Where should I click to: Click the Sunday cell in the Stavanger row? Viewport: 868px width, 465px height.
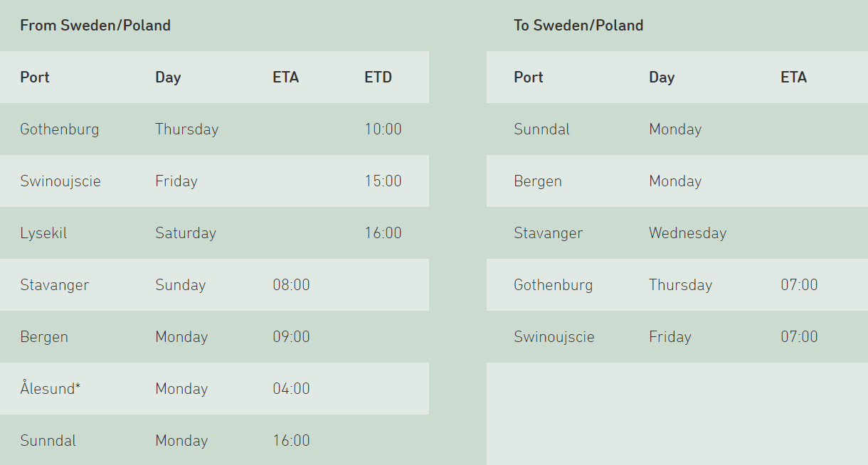[x=180, y=285]
